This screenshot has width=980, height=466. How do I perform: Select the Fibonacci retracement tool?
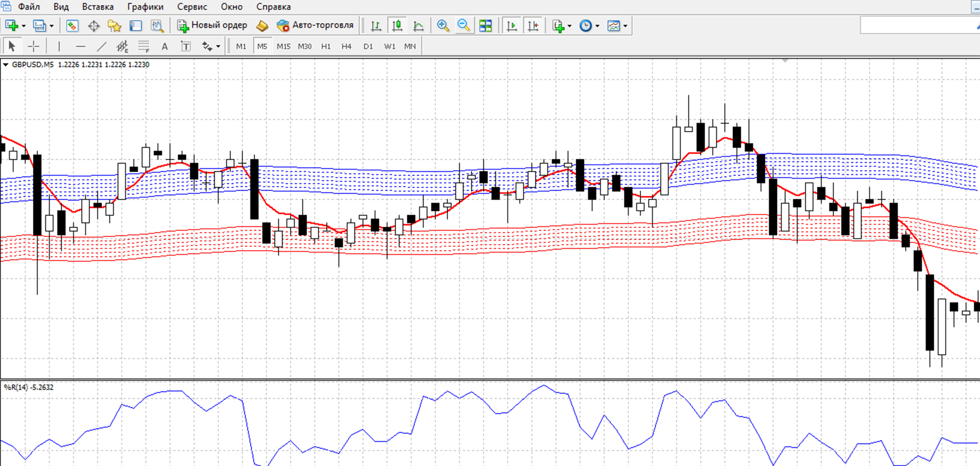(x=143, y=47)
